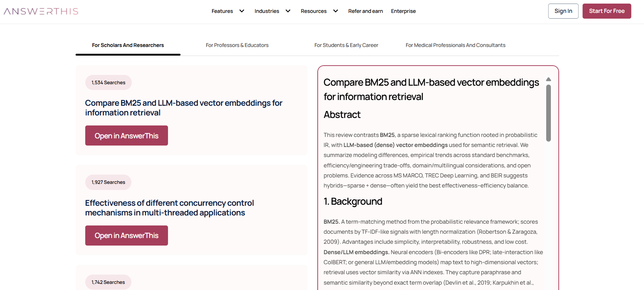This screenshot has width=644, height=290.
Task: Open the Features menu
Action: [222, 11]
